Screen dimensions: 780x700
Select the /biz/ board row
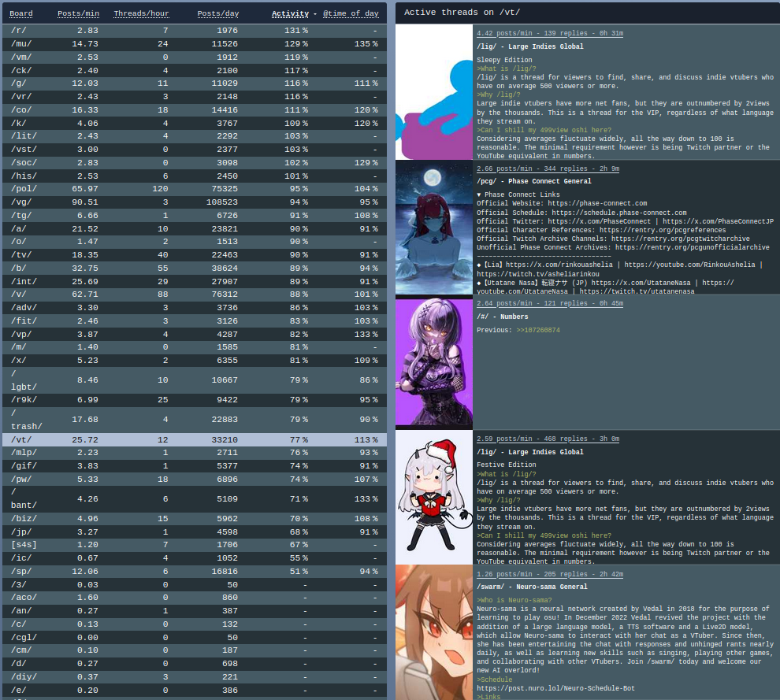coord(195,519)
